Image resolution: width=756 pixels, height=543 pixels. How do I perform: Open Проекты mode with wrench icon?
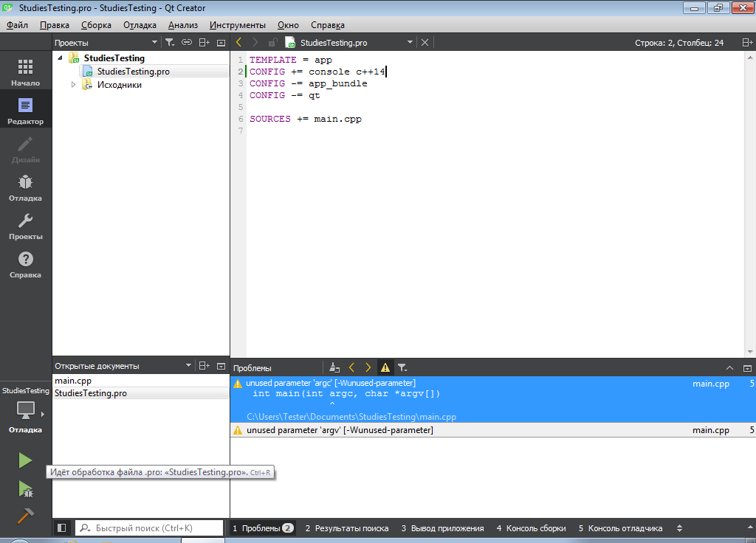point(26,226)
